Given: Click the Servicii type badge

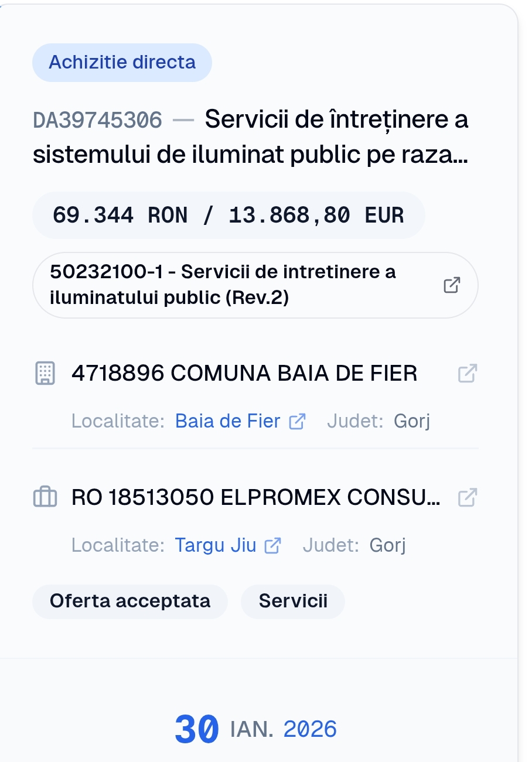Looking at the screenshot, I should 293,601.
